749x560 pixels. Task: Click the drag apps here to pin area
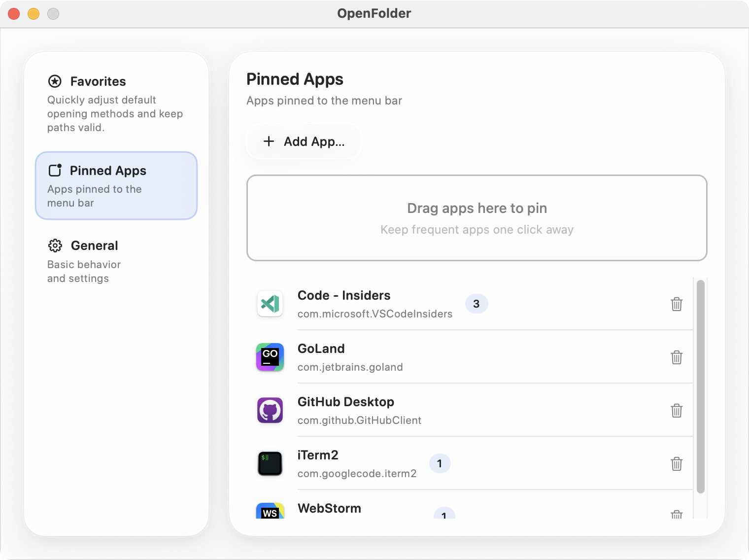tap(477, 217)
